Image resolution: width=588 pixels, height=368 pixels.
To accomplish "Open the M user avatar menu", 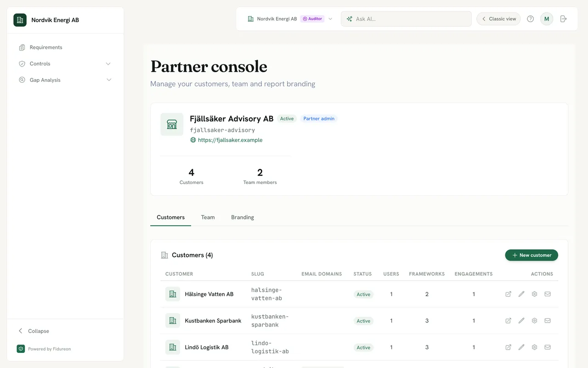I will (x=547, y=19).
